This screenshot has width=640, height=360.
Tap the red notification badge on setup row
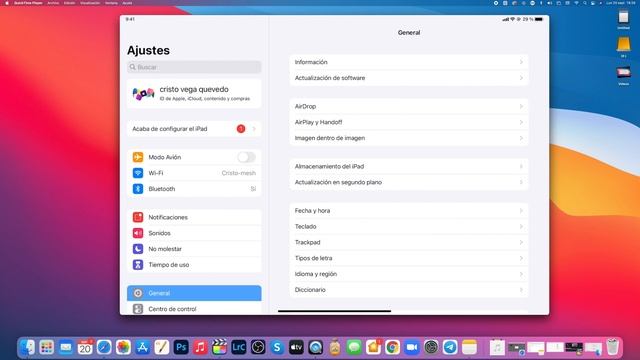pos(241,129)
